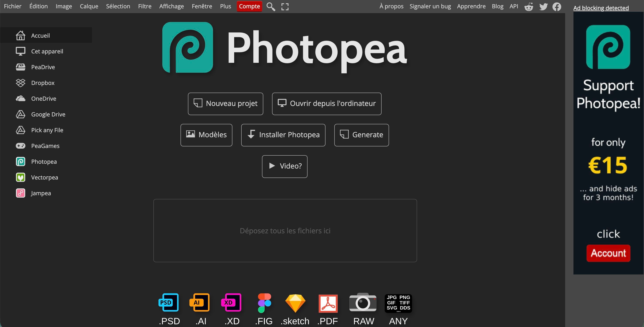Click the Jampea pink icon
644x327 pixels.
pos(21,193)
